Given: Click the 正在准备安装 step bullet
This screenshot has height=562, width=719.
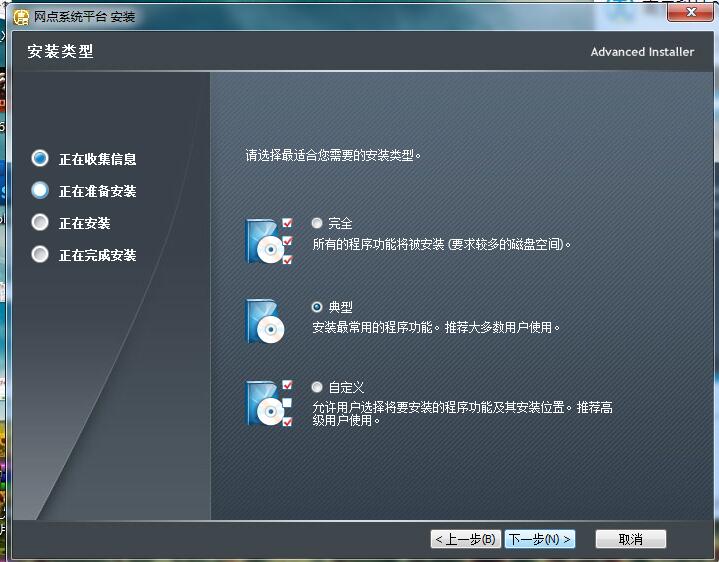Looking at the screenshot, I should coord(40,190).
